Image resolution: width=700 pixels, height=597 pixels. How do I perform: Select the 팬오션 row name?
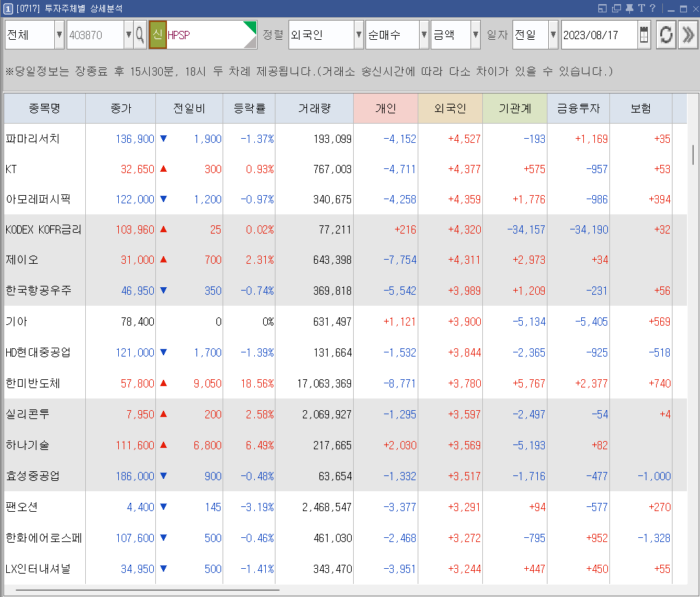21,507
